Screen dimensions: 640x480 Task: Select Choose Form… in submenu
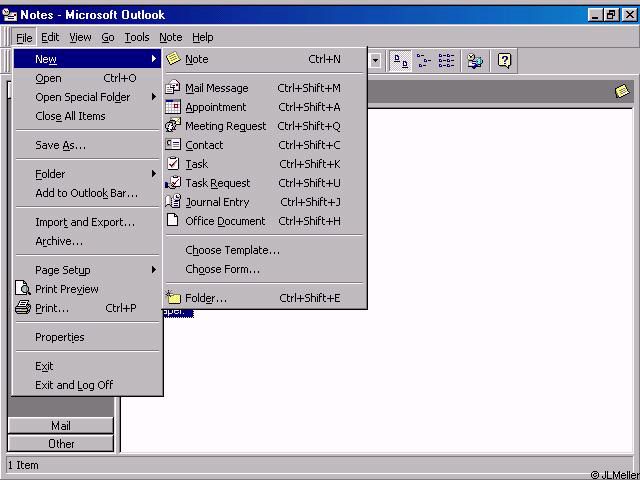click(x=264, y=269)
